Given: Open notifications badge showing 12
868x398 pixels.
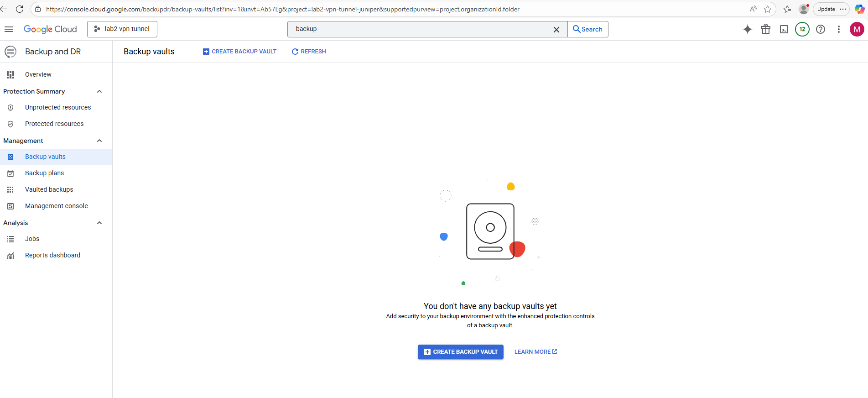Looking at the screenshot, I should point(802,29).
